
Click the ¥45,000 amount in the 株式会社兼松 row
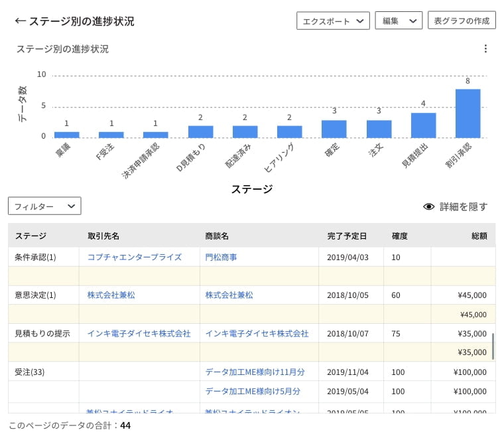(x=472, y=295)
